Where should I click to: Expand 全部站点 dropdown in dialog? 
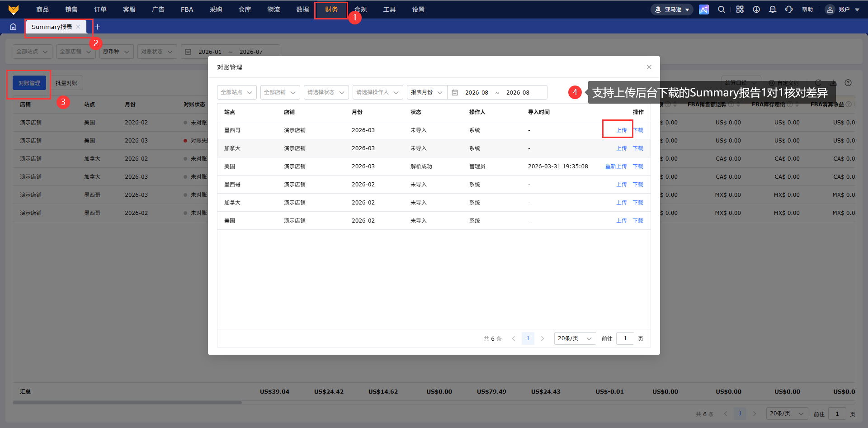tap(237, 92)
